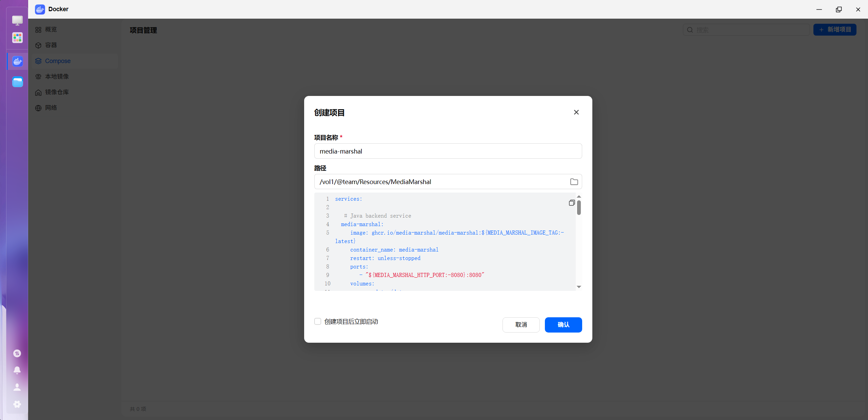Click the code editor scroll up arrow
Viewport: 868px width, 420px height.
(x=579, y=197)
